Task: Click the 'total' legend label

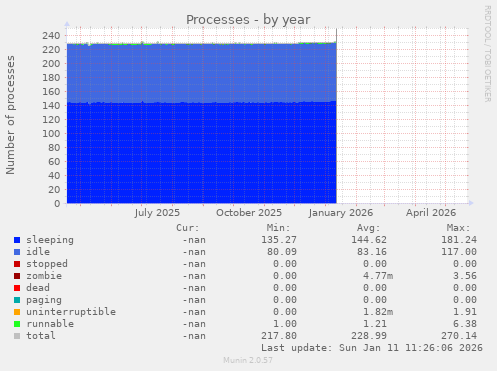Action: coord(41,336)
